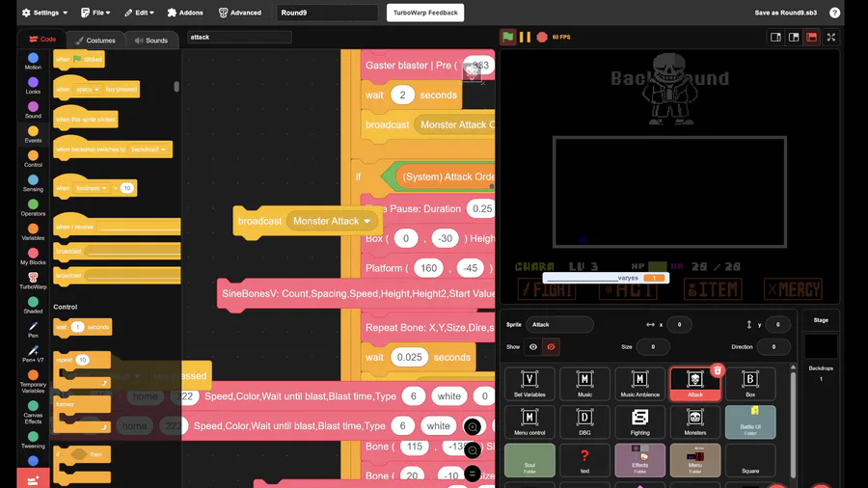868x488 pixels.
Task: Open the Addons page
Action: tap(185, 13)
